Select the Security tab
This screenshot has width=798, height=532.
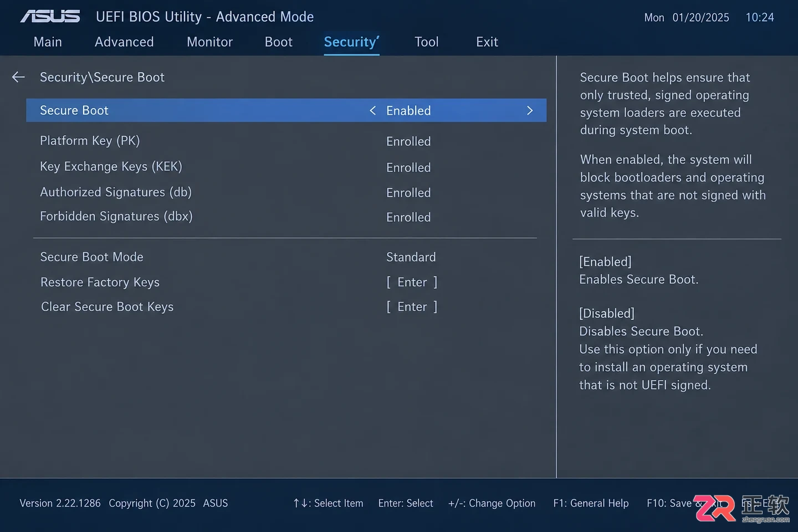(x=351, y=42)
